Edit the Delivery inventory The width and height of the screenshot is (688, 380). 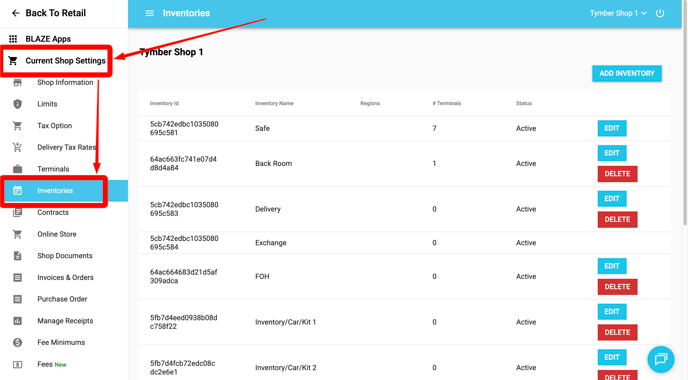click(612, 199)
